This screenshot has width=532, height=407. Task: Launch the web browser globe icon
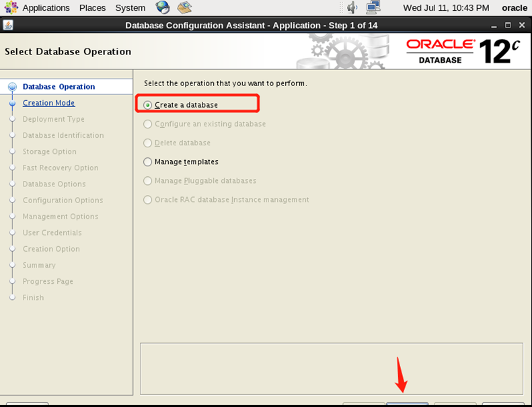pos(163,7)
